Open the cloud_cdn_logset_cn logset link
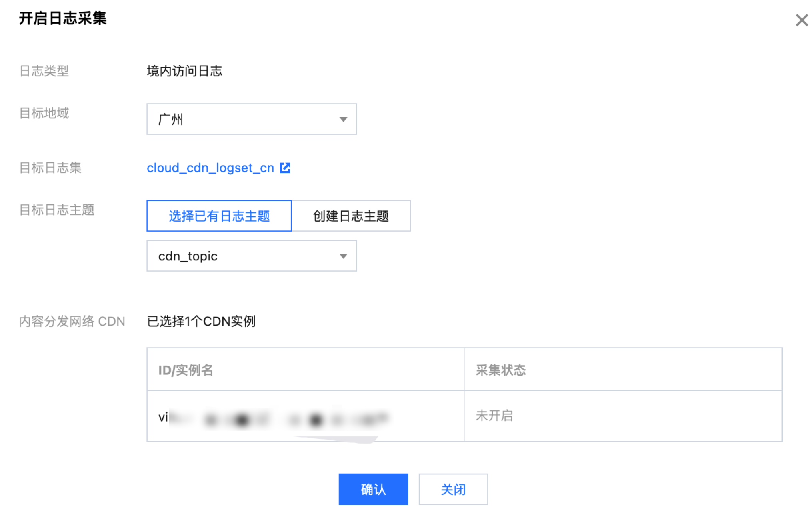812x510 pixels. click(x=210, y=168)
